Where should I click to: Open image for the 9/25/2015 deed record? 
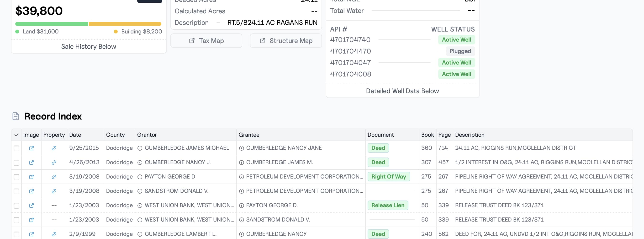[x=31, y=148]
